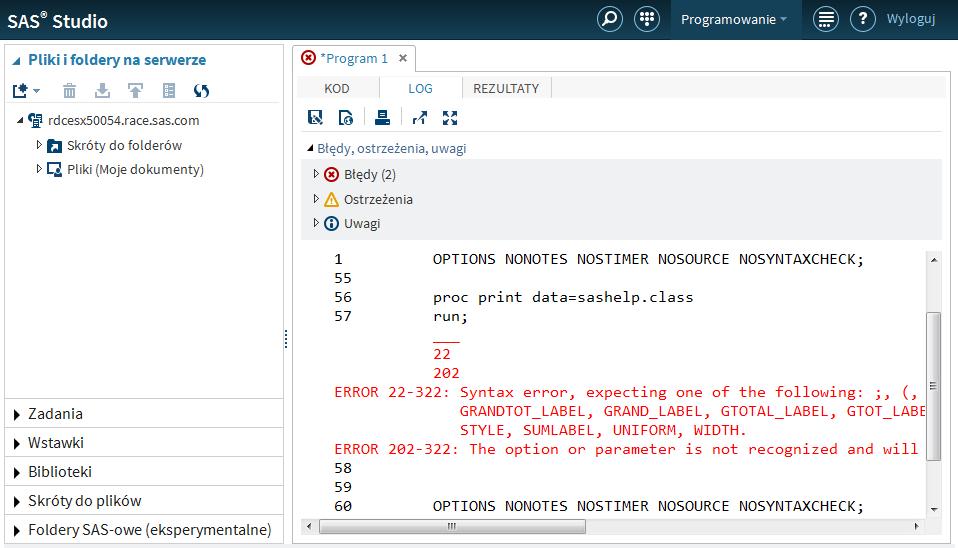
Task: Collapse Błędy, ostrzeżenia, uwagi summary
Action: (310, 148)
